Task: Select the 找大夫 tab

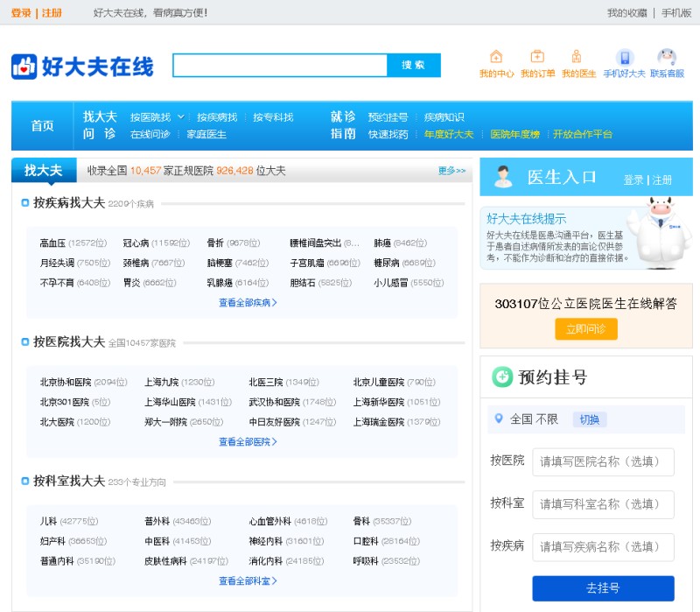Action: click(x=44, y=170)
